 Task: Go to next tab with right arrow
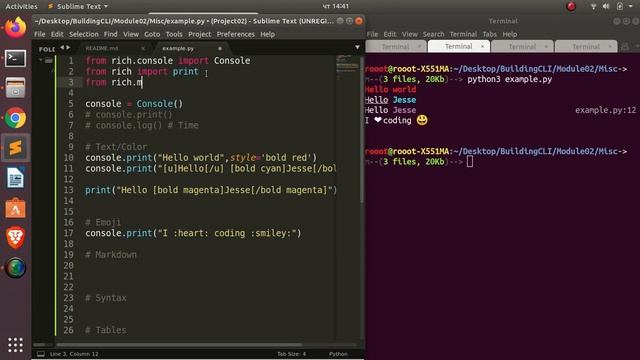(x=68, y=48)
